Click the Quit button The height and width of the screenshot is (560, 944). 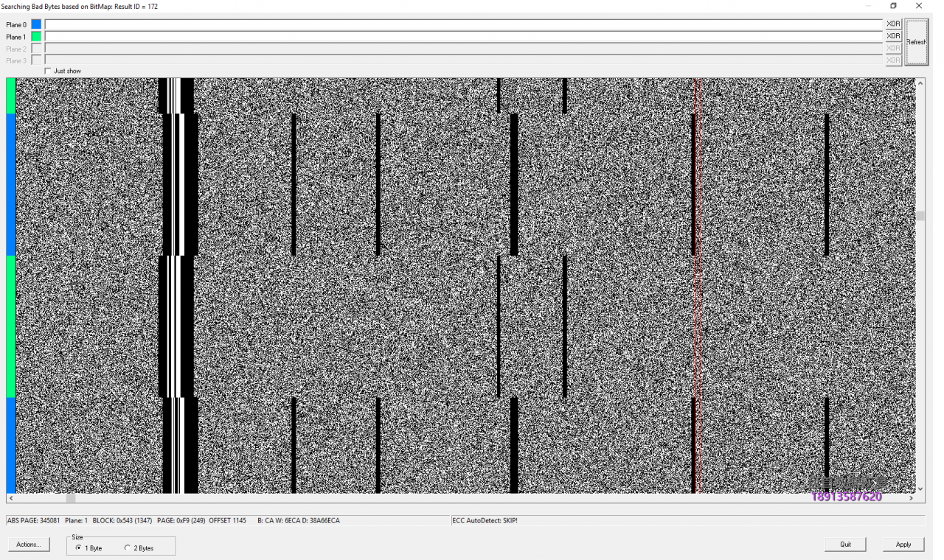(x=845, y=545)
